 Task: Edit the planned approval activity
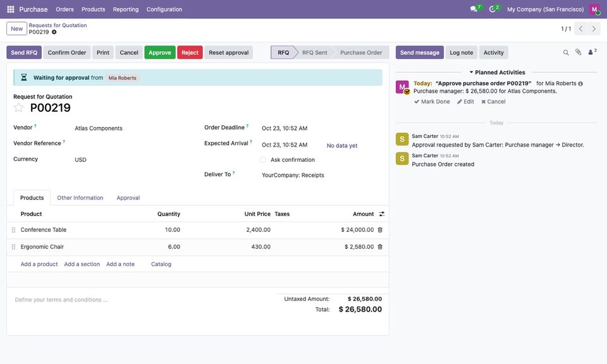[465, 102]
